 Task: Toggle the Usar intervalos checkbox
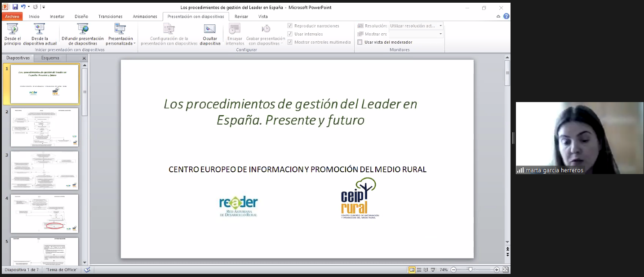click(x=290, y=34)
